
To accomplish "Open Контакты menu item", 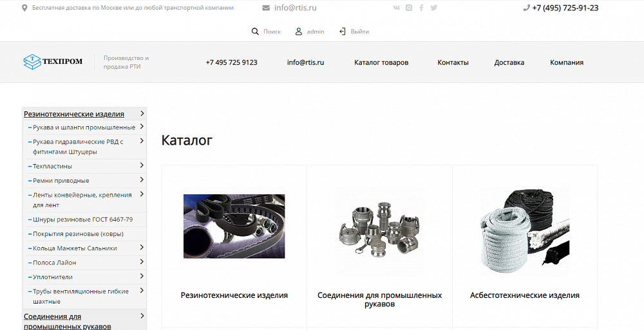I will click(453, 62).
